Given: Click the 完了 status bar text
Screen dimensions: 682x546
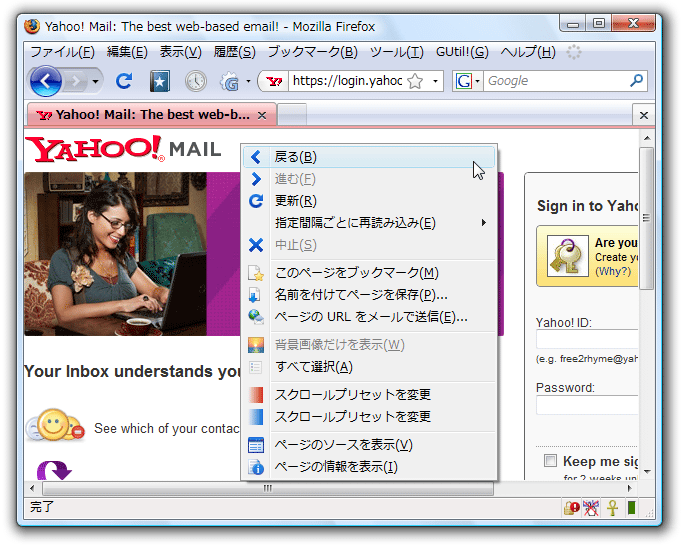Looking at the screenshot, I should pos(42,507).
